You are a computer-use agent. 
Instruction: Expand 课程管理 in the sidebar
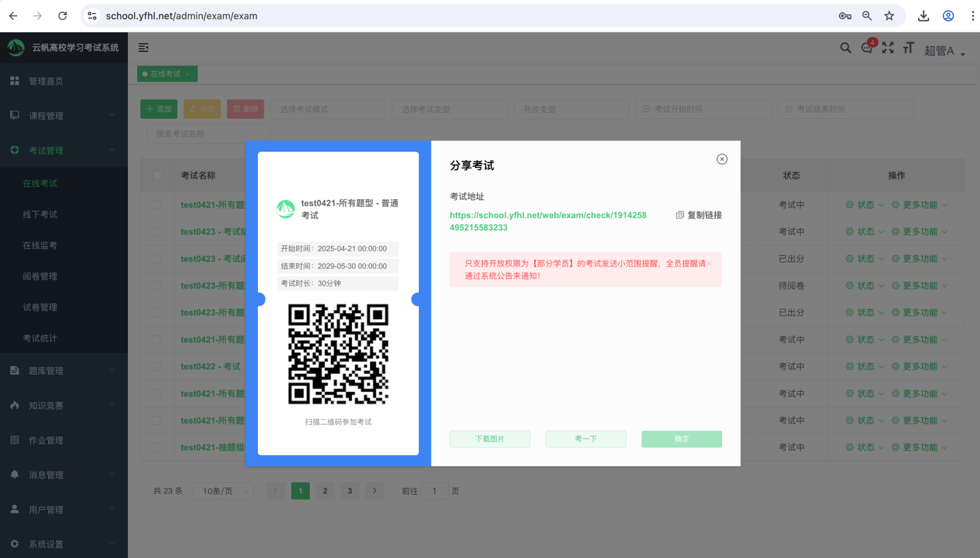pyautogui.click(x=64, y=115)
